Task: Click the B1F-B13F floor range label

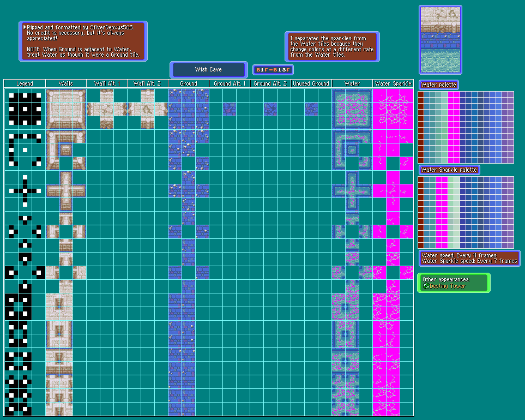Action: pyautogui.click(x=273, y=70)
